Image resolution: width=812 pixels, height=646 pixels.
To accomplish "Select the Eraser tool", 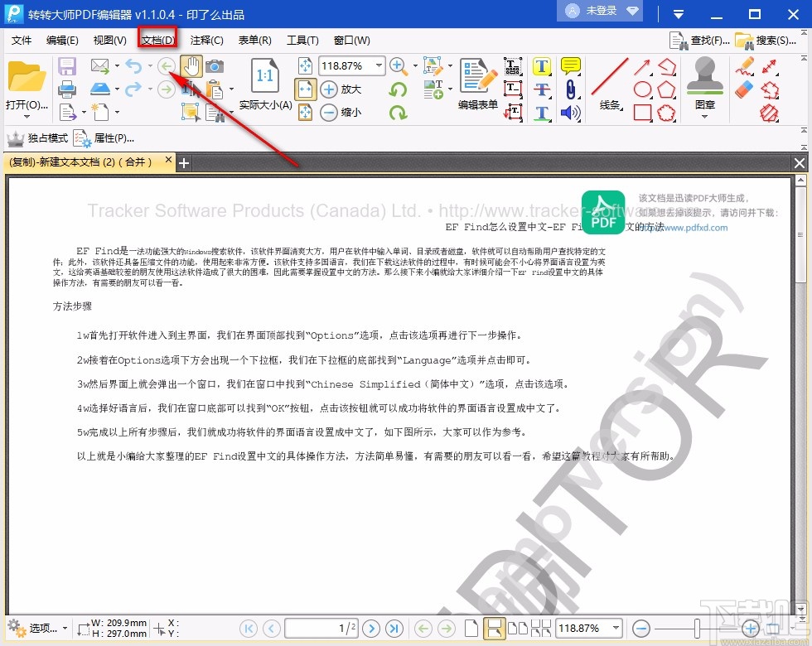I will pos(744,89).
